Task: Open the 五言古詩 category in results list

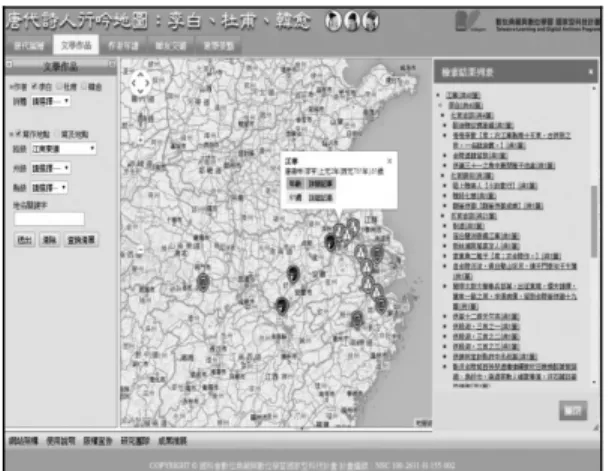Action: 473,216
